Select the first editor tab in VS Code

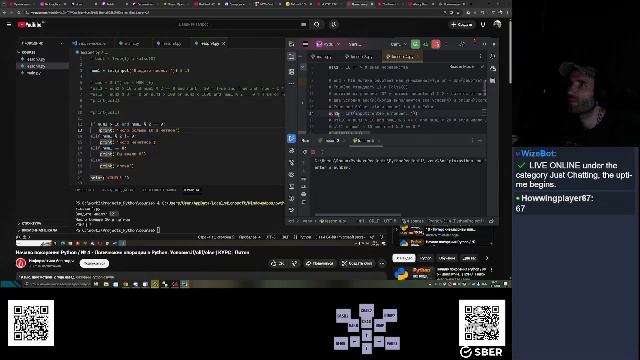pos(92,43)
